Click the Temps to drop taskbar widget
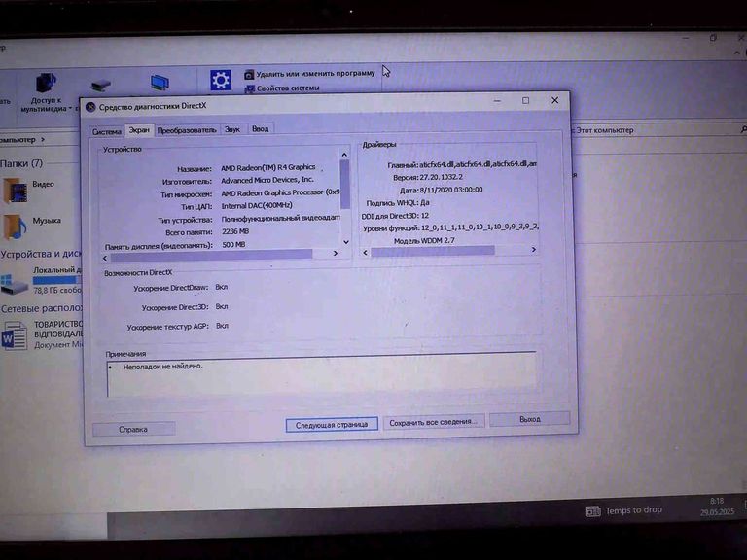Screen dimensions: 747x560 click(x=623, y=510)
